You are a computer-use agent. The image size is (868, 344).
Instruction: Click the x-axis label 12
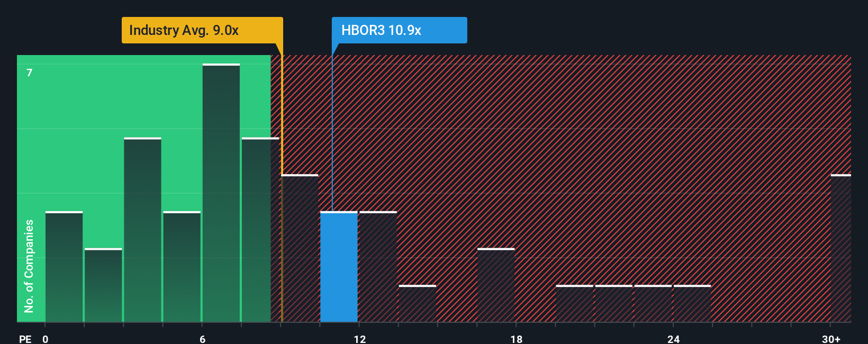coord(360,339)
